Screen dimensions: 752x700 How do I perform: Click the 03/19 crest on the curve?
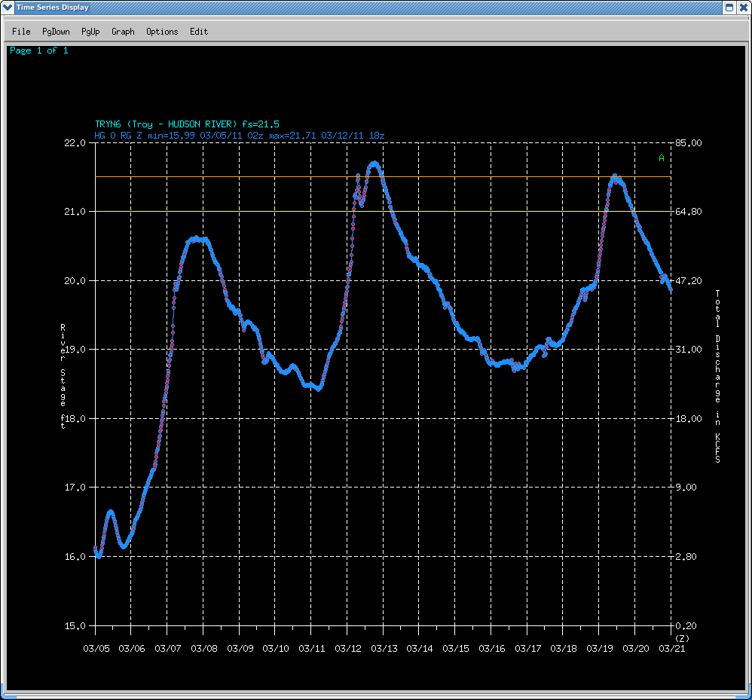[616, 177]
